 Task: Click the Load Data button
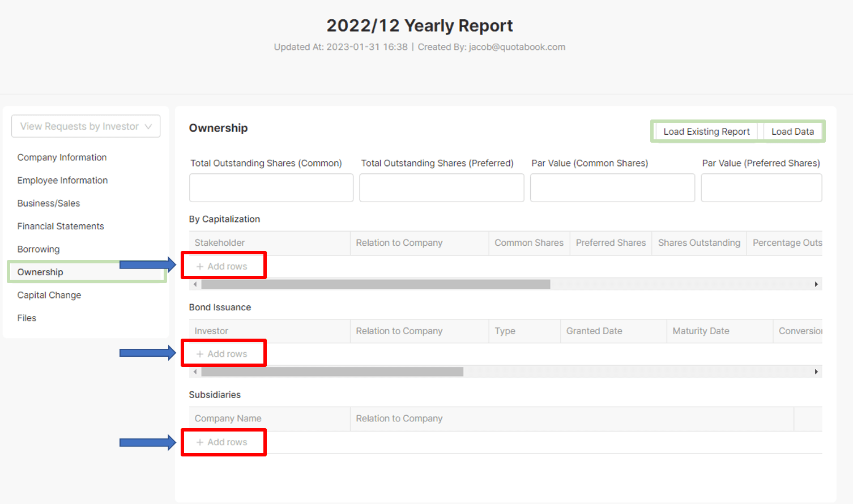click(x=792, y=131)
